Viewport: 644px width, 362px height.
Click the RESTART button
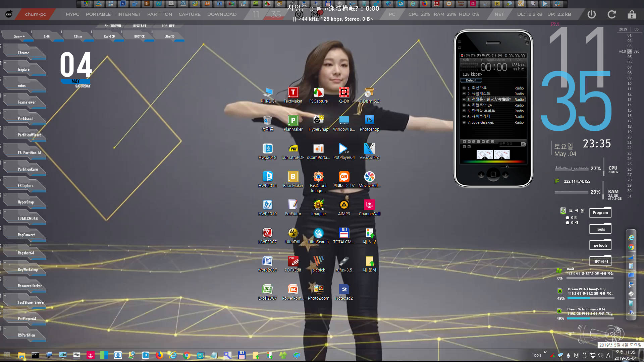(x=140, y=26)
